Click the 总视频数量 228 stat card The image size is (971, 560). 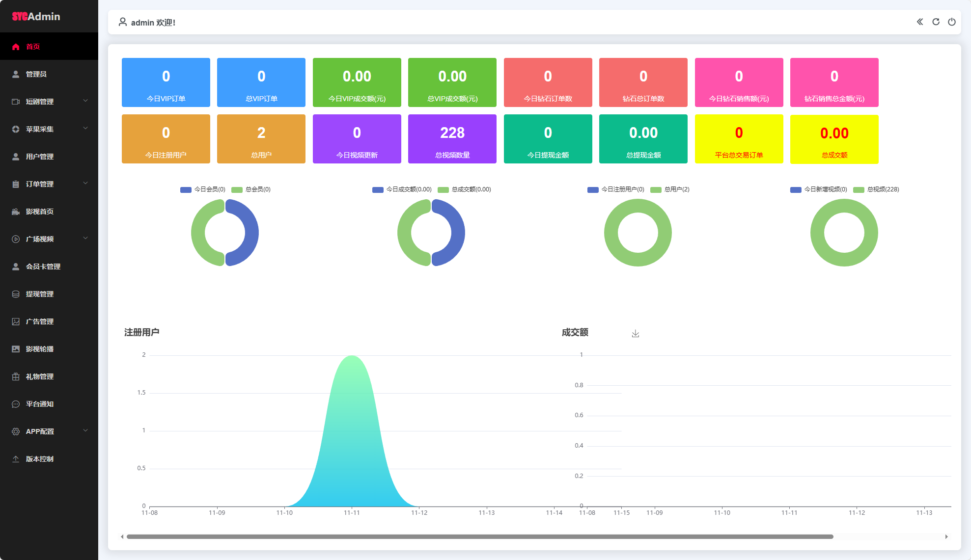pos(452,139)
